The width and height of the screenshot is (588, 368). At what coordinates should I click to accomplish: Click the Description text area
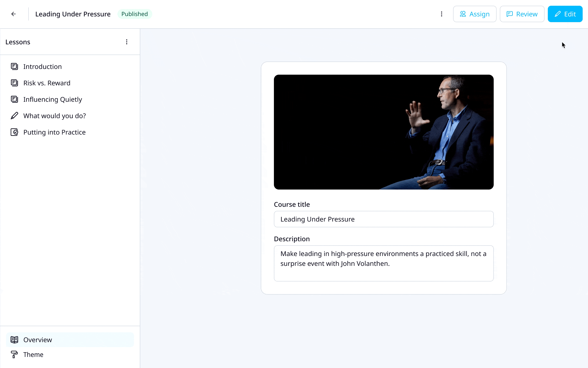(384, 263)
